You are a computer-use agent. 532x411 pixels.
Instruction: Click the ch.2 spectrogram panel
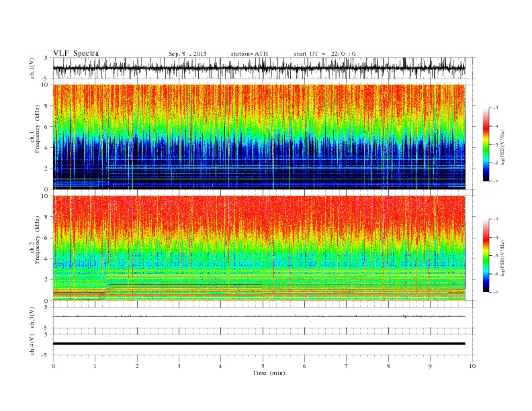259,248
